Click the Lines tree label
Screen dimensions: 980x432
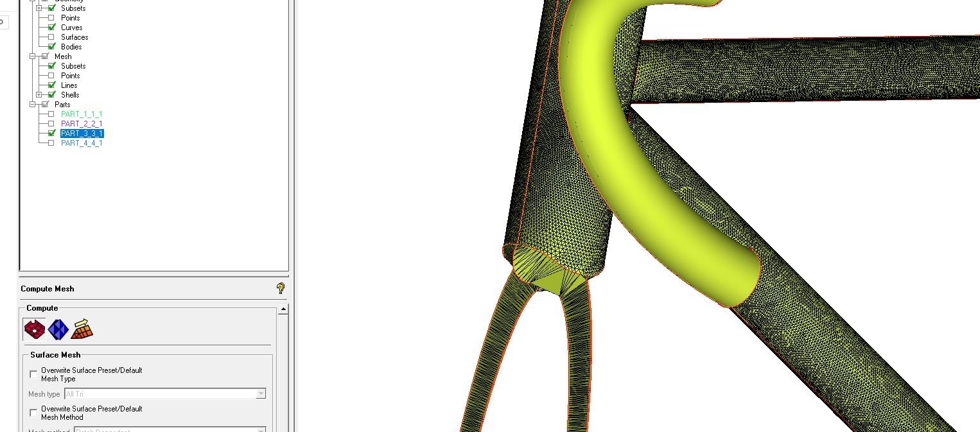click(69, 85)
